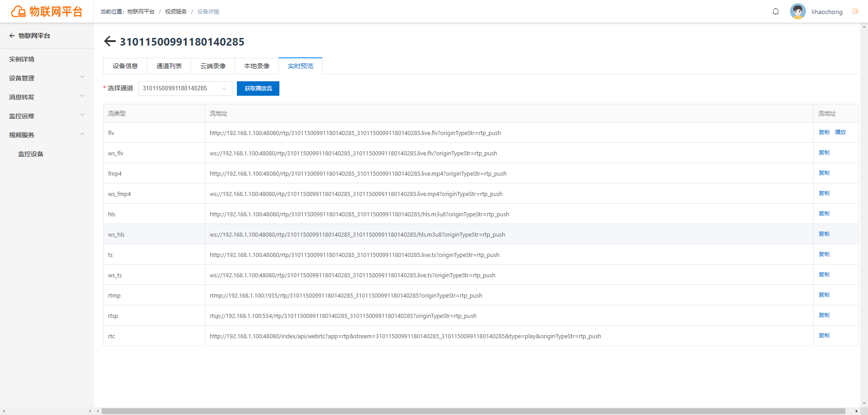
Task: Copy the ts stream address
Action: [x=824, y=254]
